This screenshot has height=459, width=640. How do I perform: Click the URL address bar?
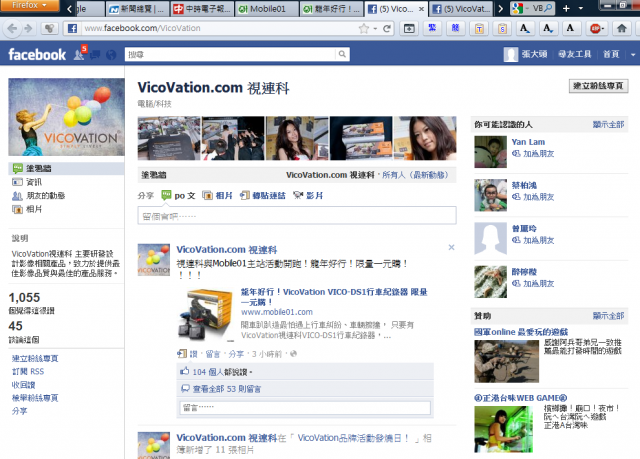(218, 29)
